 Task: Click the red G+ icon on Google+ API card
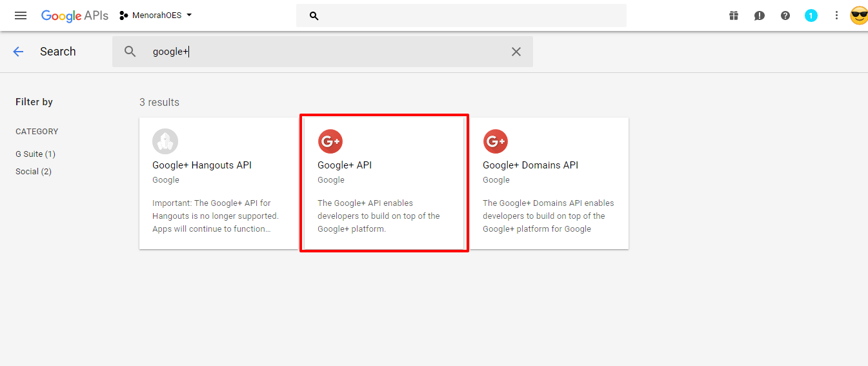tap(330, 141)
